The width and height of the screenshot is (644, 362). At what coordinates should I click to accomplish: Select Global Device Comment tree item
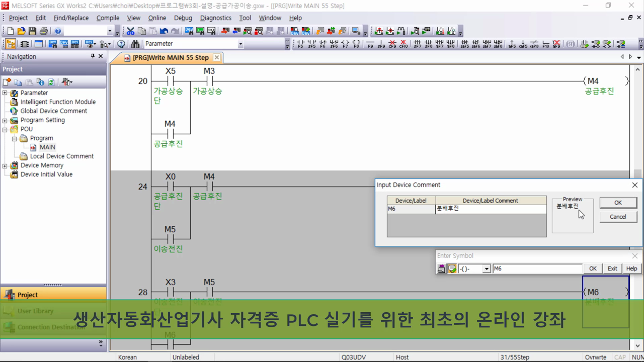pos(53,111)
